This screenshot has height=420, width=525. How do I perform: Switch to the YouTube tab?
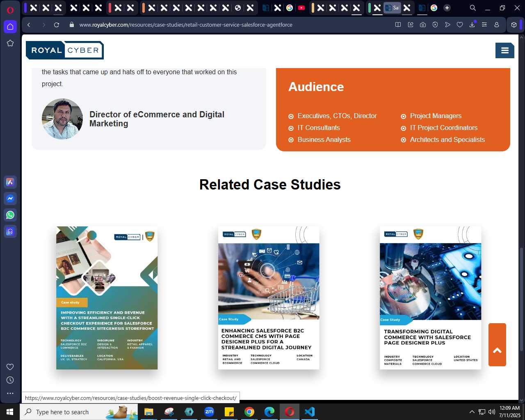pos(301,8)
